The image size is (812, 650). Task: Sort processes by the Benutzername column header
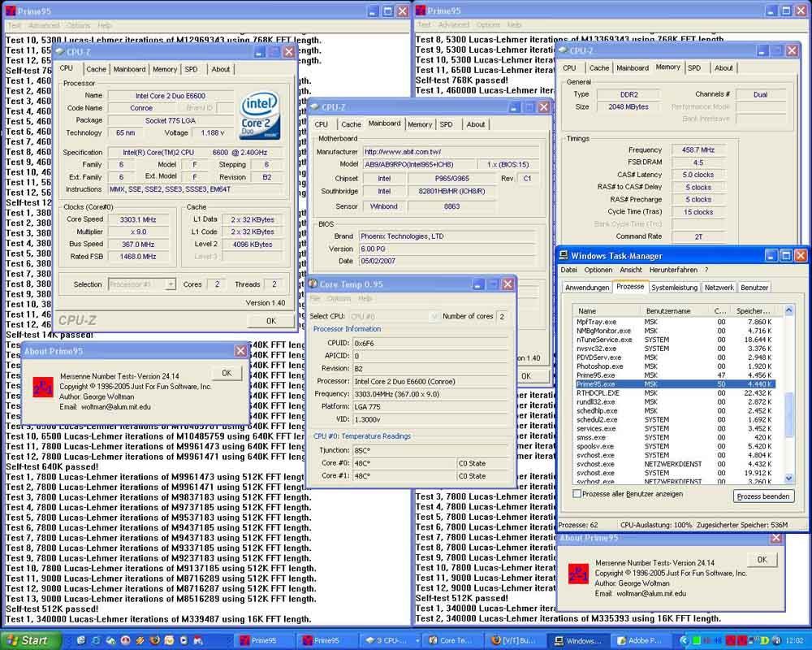pyautogui.click(x=675, y=311)
